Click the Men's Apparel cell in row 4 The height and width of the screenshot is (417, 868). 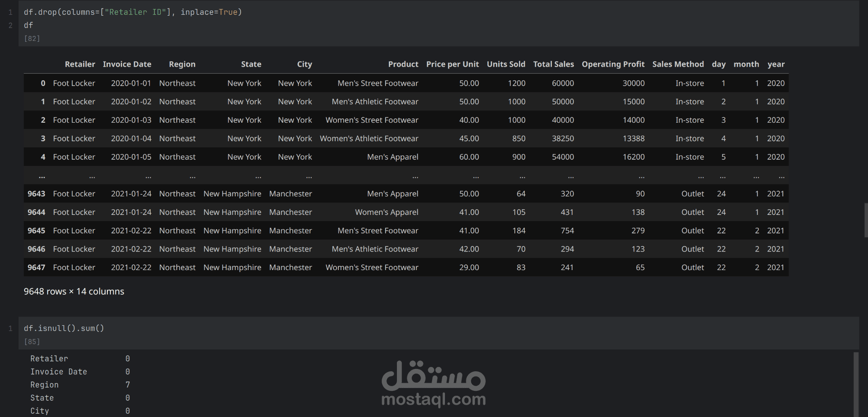(393, 157)
